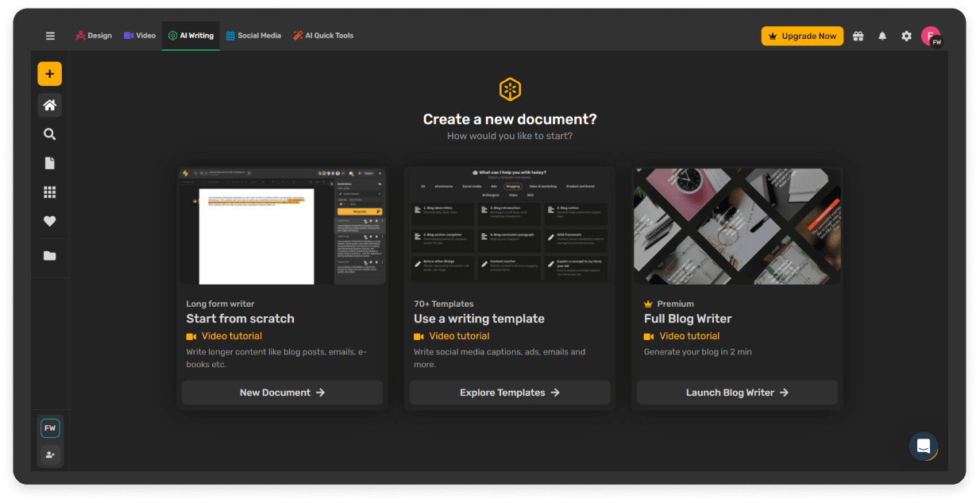Open the support chat bubble
This screenshot has height=503, width=980.
tap(924, 446)
